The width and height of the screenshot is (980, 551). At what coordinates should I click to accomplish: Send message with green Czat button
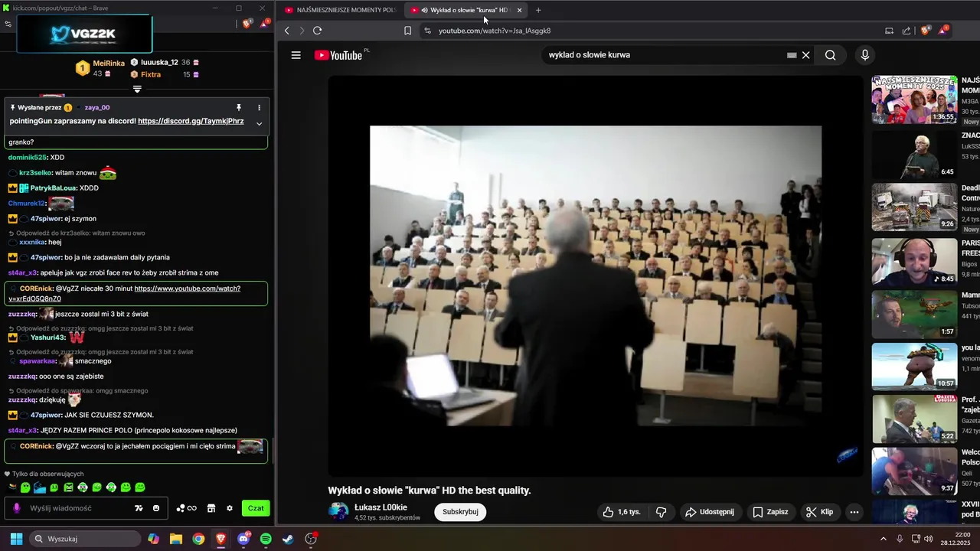pos(256,508)
